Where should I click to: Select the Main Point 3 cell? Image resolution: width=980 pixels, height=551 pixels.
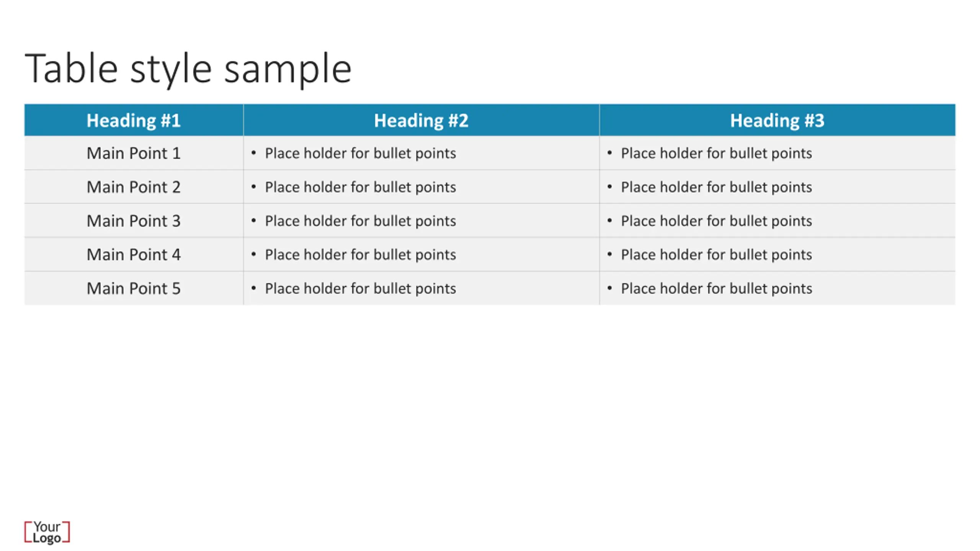tap(134, 221)
